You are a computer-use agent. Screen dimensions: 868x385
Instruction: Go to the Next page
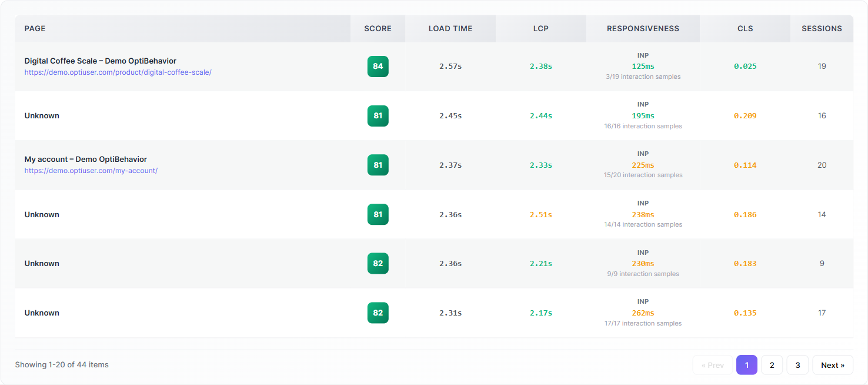pyautogui.click(x=833, y=365)
